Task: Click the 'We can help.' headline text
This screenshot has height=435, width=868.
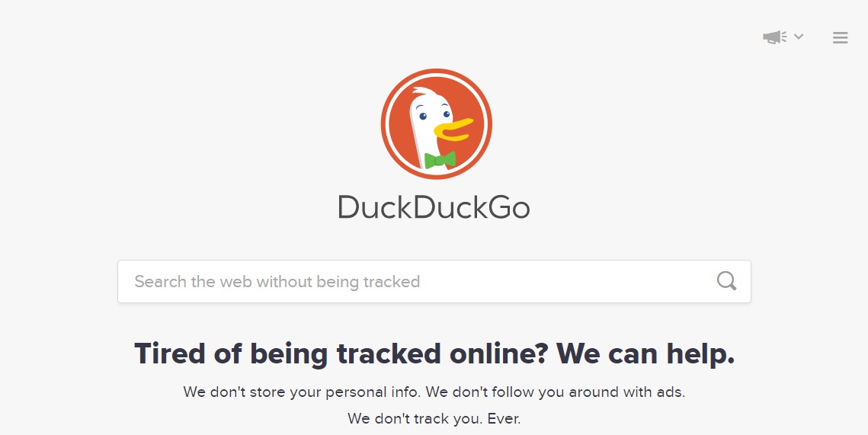Action: point(645,353)
